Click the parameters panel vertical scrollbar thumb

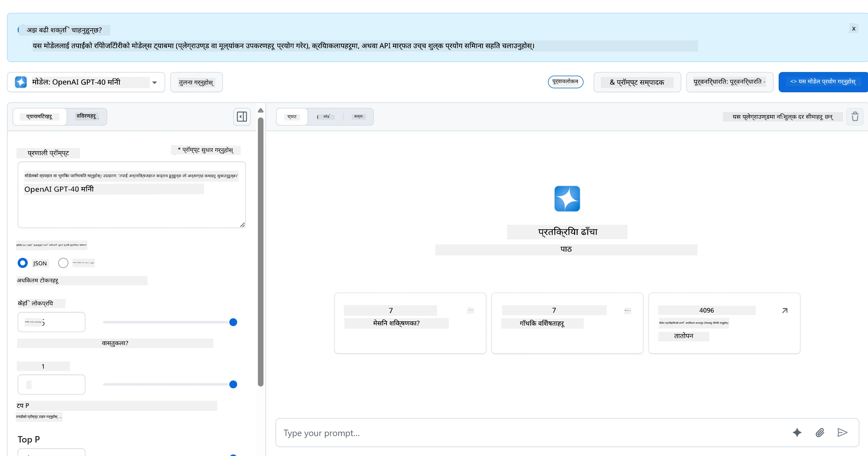tap(260, 252)
